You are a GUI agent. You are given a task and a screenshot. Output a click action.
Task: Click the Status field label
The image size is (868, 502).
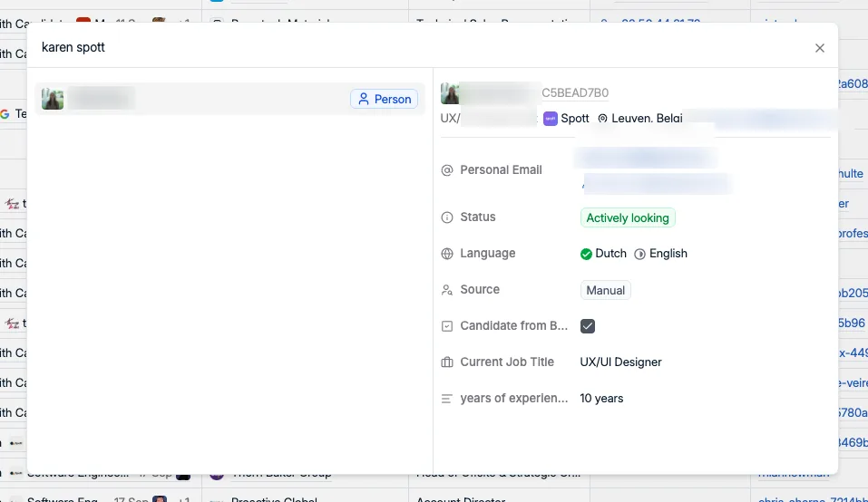pyautogui.click(x=477, y=217)
